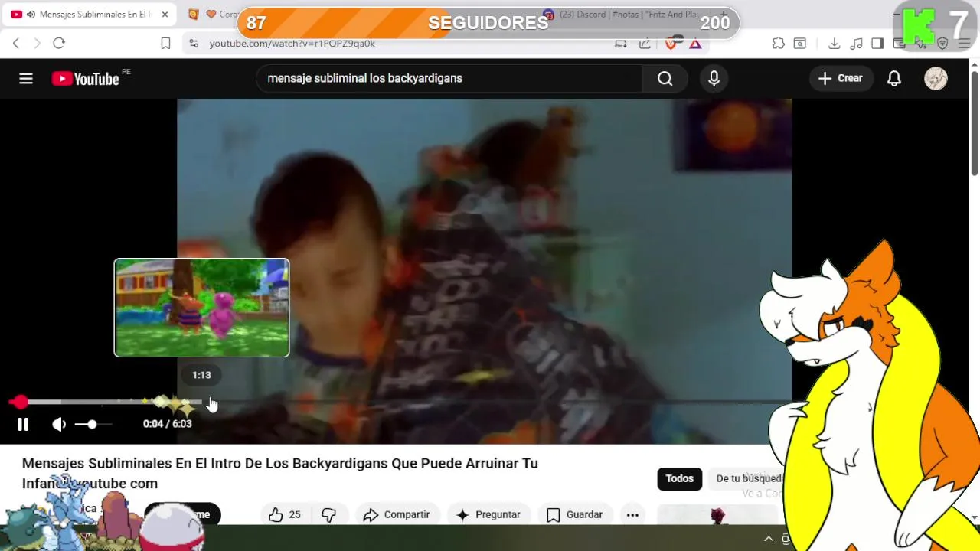The image size is (980, 551).
Task: Open tab search icon in toolbar
Action: pyautogui.click(x=799, y=44)
